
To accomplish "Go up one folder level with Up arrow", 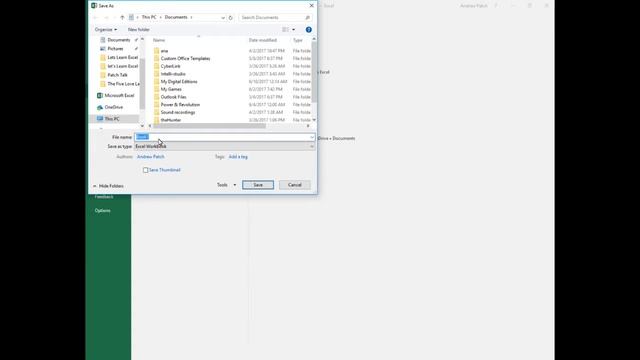I will pyautogui.click(x=122, y=18).
